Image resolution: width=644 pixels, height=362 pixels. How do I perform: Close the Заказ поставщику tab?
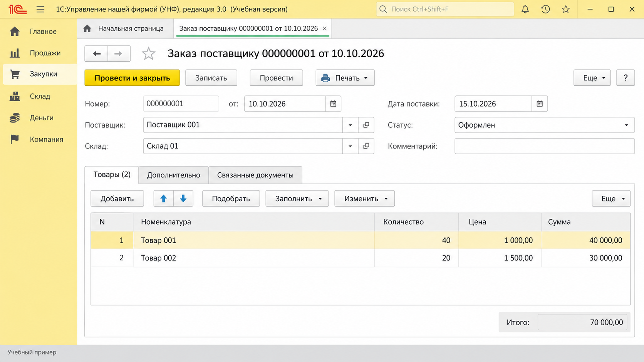(325, 28)
